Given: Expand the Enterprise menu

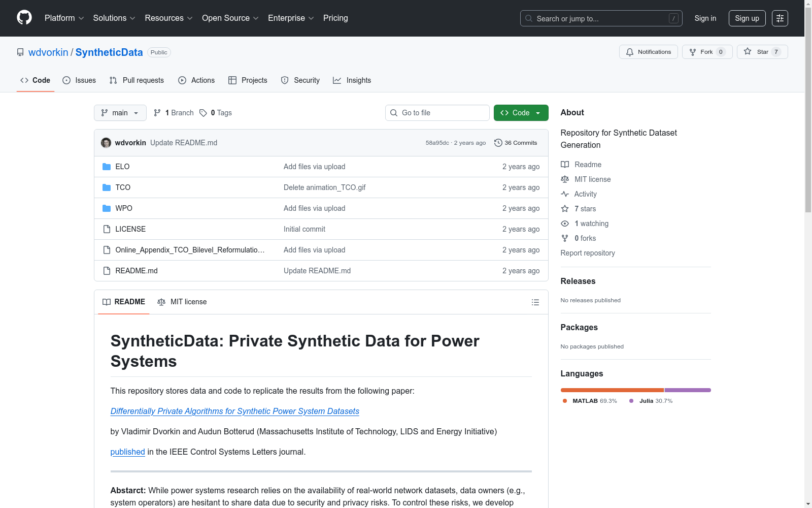Looking at the screenshot, I should tap(291, 18).
